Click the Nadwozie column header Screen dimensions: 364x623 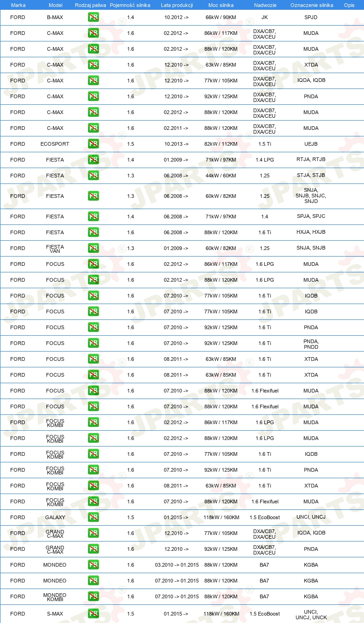click(264, 5)
